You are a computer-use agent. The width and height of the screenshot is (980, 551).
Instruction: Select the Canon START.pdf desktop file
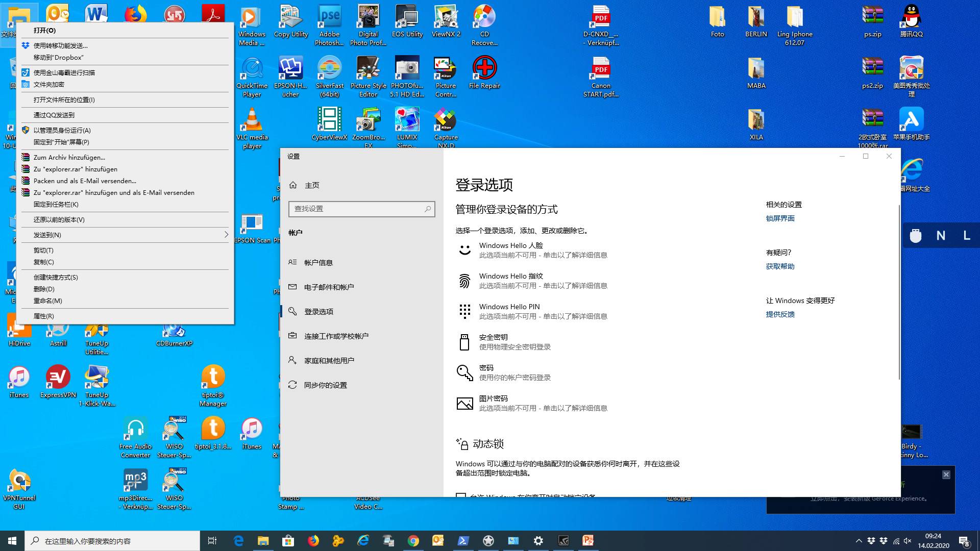point(601,77)
